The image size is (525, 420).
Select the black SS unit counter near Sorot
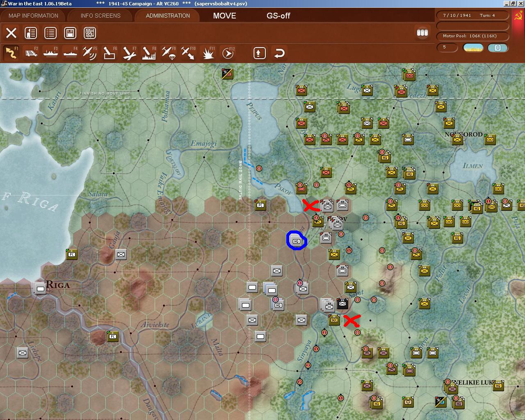click(342, 304)
